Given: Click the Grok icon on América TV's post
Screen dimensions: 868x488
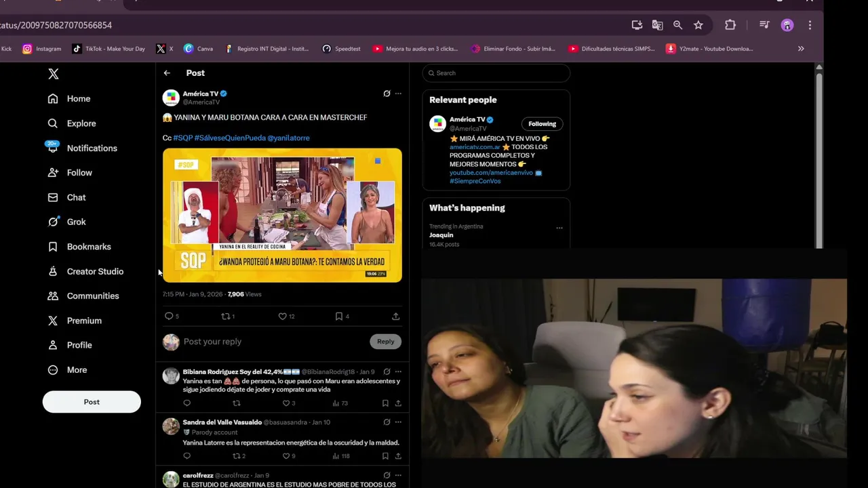Looking at the screenshot, I should pos(387,94).
